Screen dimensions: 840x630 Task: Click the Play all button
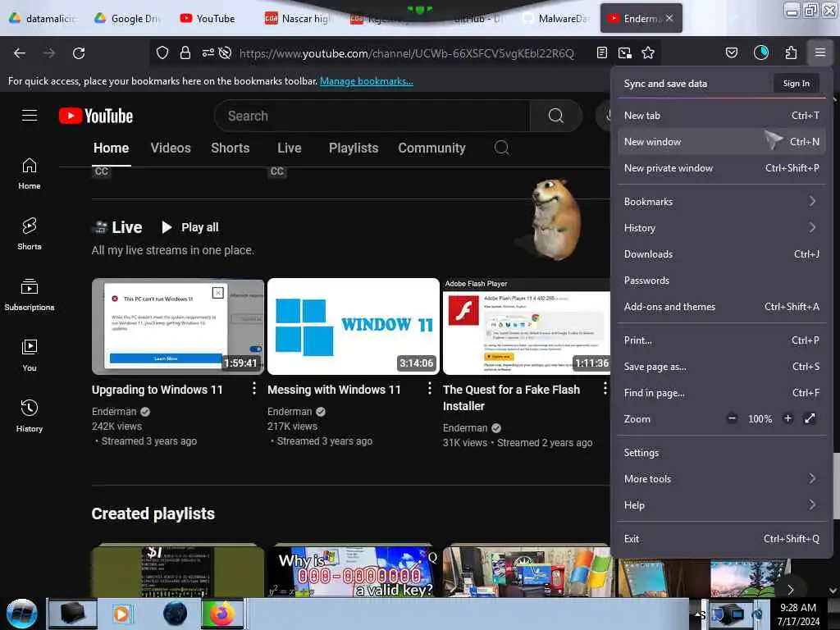pyautogui.click(x=190, y=227)
